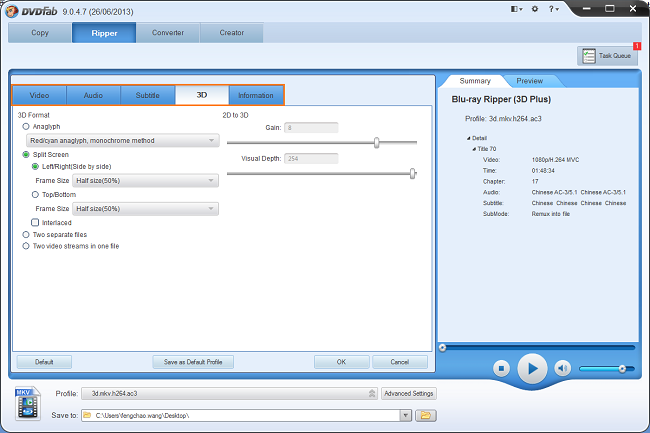The image size is (650, 433).
Task: Click the DVDFab logo icon
Action: [x=12, y=11]
